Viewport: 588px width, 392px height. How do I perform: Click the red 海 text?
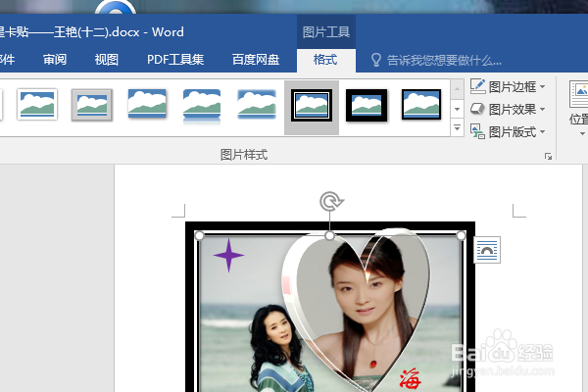coord(410,378)
